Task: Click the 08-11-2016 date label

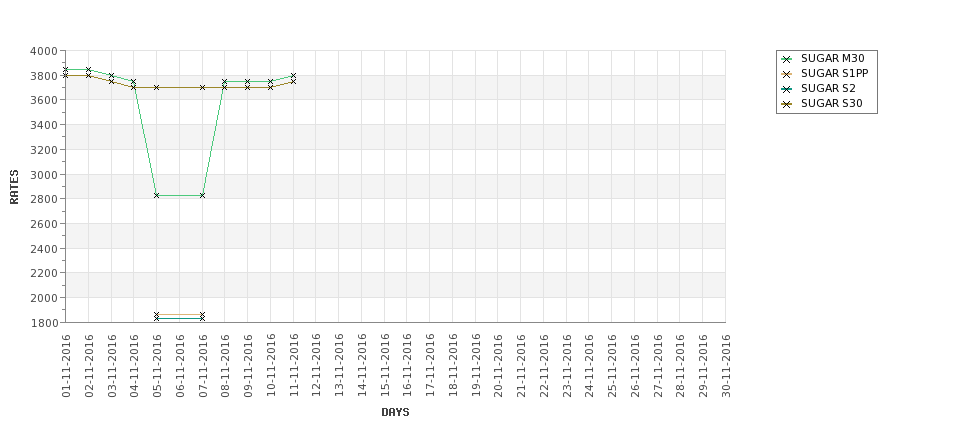Action: click(225, 366)
